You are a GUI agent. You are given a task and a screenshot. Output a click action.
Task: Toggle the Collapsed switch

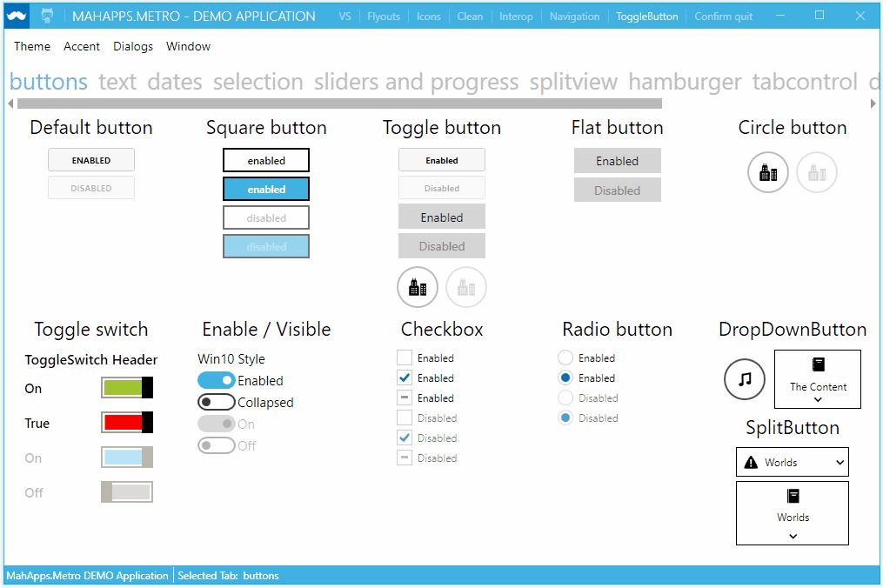[x=217, y=402]
